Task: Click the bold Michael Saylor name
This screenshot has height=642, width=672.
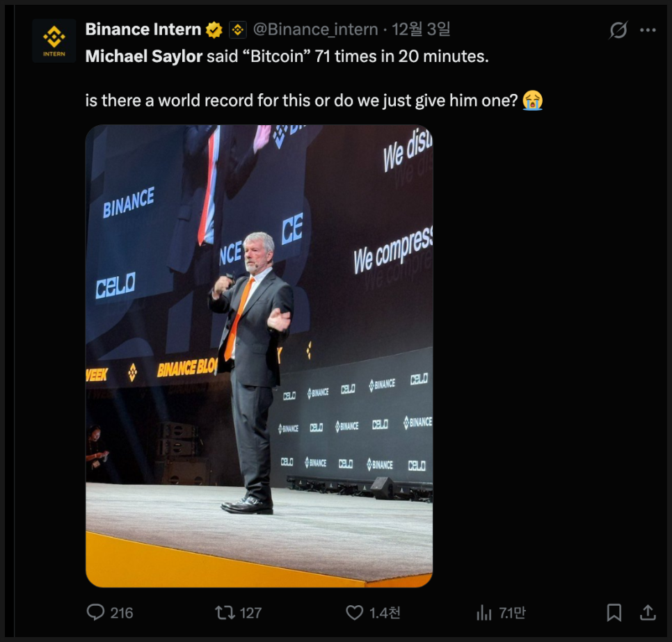Action: (143, 56)
